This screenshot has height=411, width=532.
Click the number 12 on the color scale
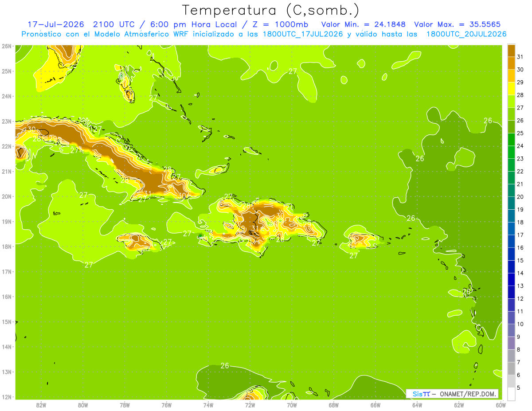click(x=520, y=298)
